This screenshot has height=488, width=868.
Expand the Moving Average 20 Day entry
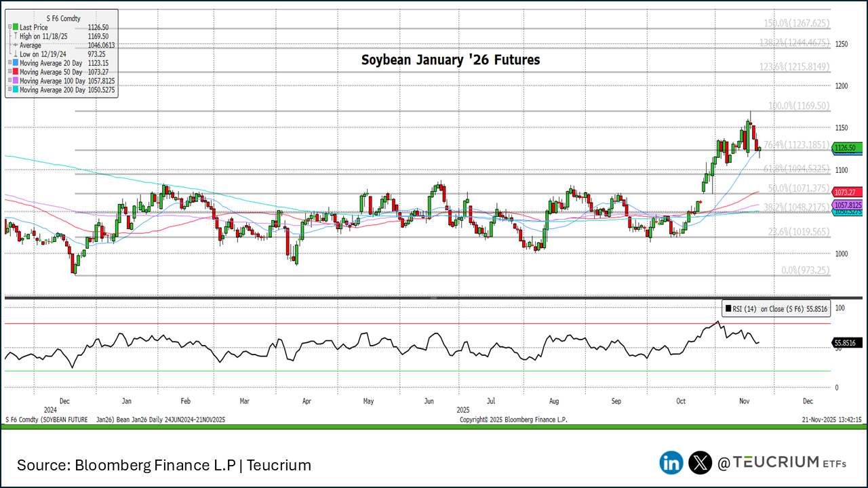coord(9,62)
